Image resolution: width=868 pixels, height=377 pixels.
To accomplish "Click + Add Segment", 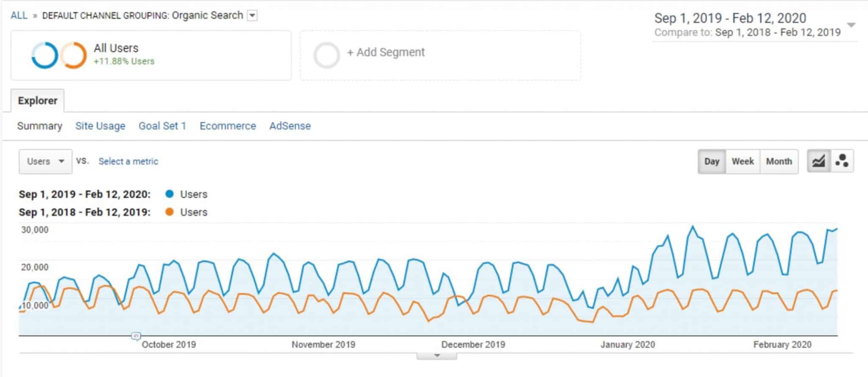I will (386, 53).
